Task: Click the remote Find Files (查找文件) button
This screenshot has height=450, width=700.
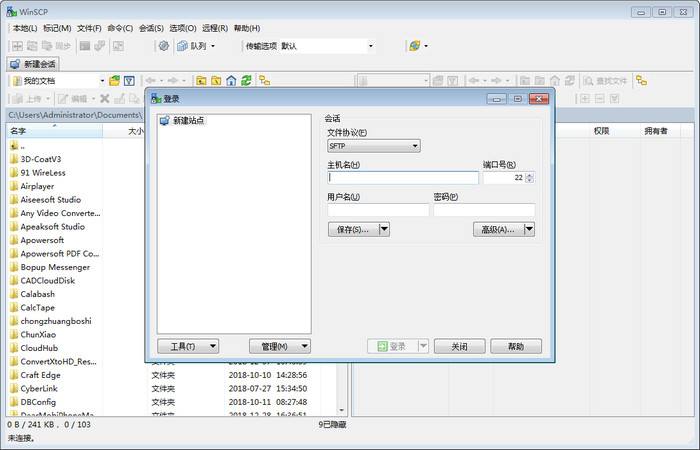Action: 605,81
